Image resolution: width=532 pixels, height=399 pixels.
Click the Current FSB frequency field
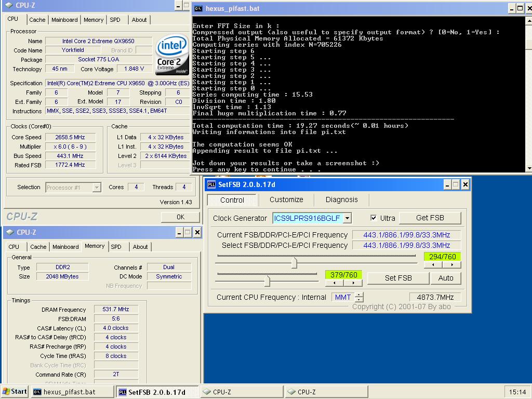point(406,235)
